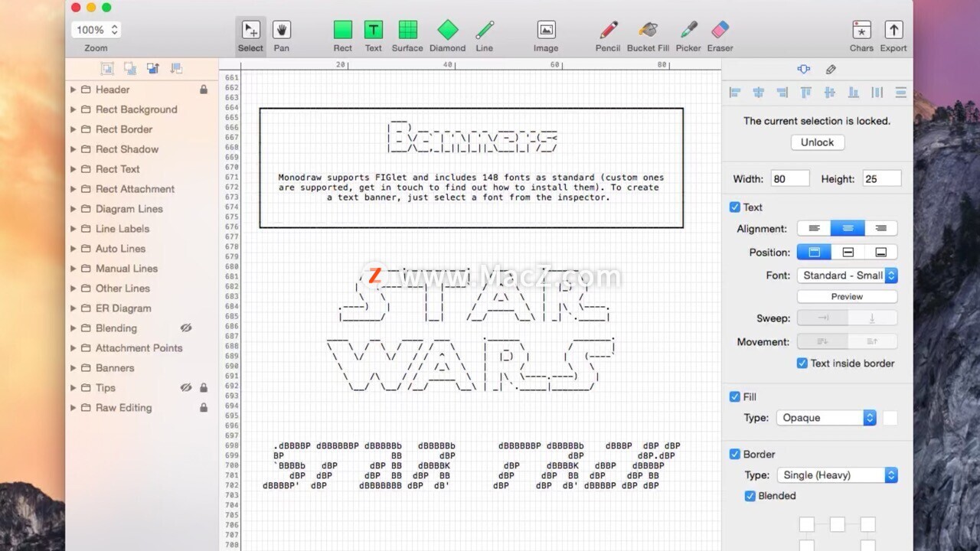This screenshot has width=980, height=551.
Task: Show the hidden Blending layer
Action: pyautogui.click(x=186, y=328)
